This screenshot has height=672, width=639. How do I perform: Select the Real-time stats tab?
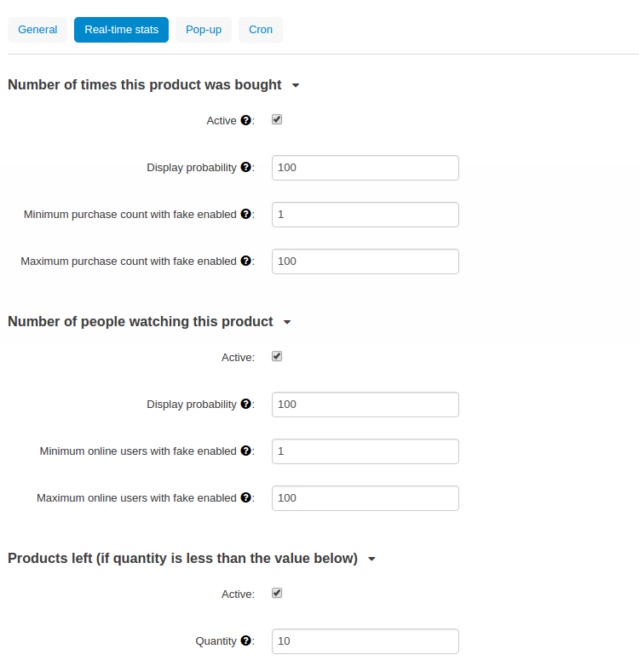click(x=121, y=30)
